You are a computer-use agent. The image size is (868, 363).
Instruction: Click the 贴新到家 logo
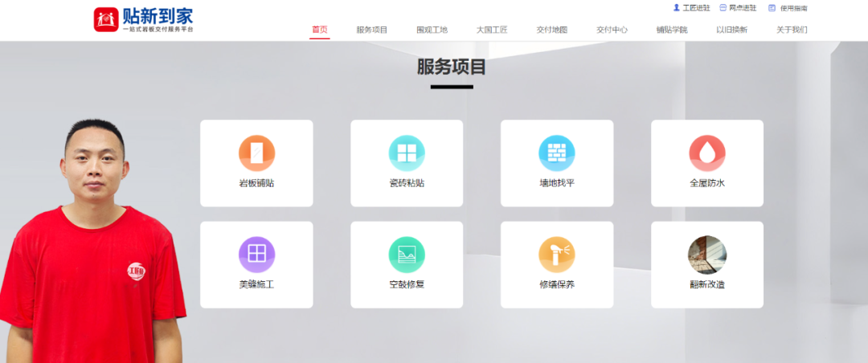pos(144,20)
